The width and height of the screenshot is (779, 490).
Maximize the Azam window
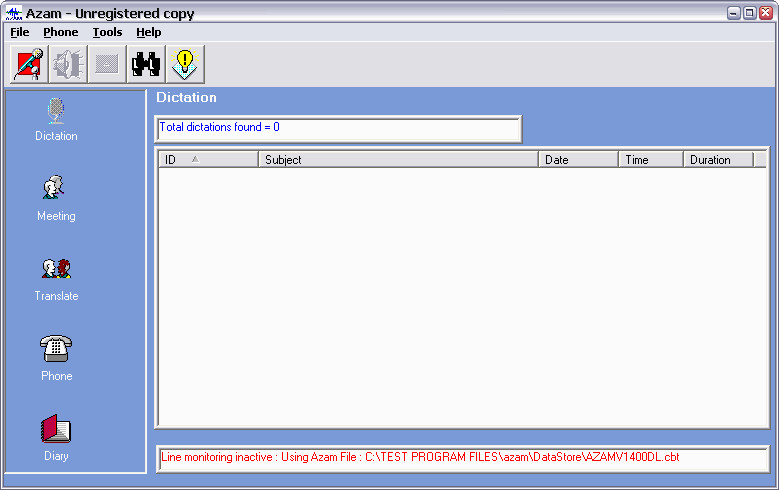750,13
